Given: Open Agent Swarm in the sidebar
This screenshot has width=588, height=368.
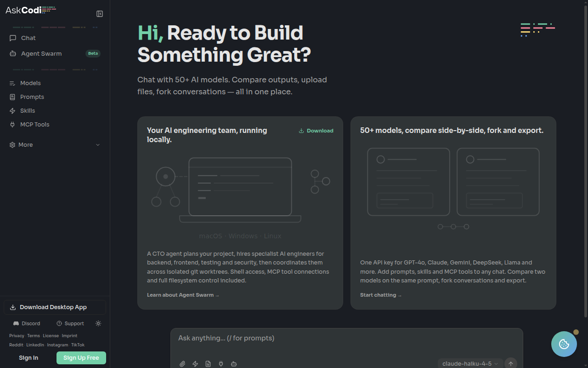Looking at the screenshot, I should (x=55, y=53).
